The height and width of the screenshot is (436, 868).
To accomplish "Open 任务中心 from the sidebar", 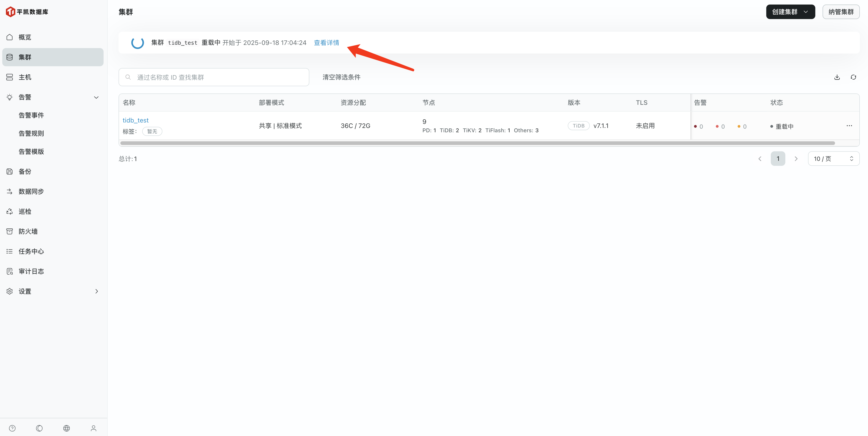I will point(31,251).
